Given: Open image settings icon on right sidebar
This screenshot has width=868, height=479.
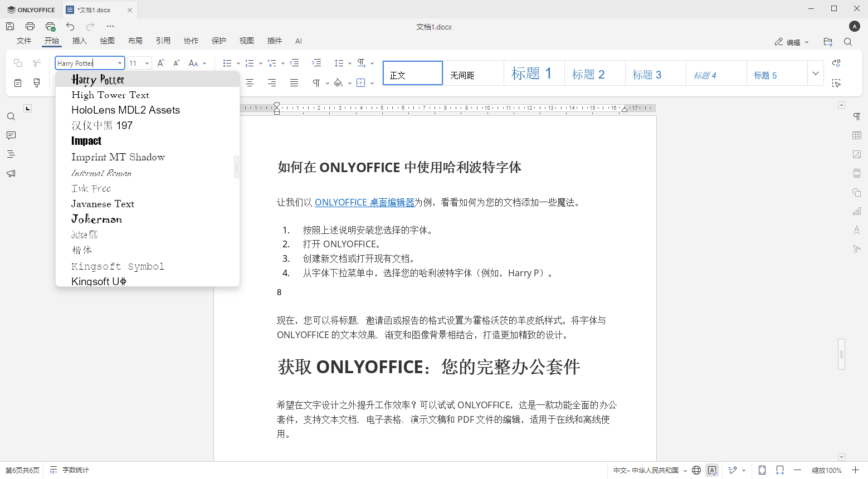Looking at the screenshot, I should (856, 154).
